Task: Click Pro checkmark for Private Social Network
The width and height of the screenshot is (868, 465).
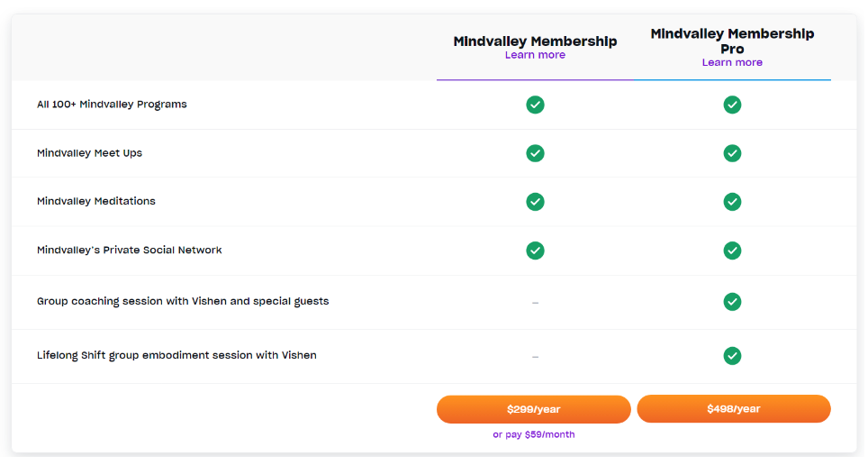Action: click(732, 251)
